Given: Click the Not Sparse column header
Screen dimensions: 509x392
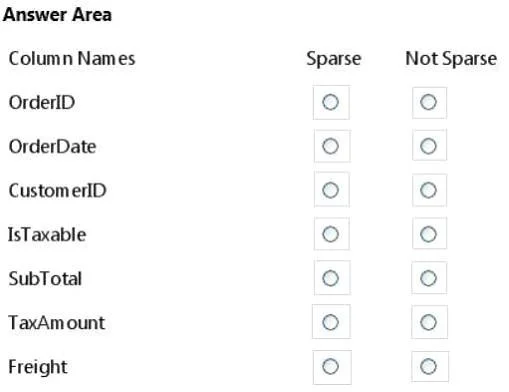Looking at the screenshot, I should coord(451,59).
